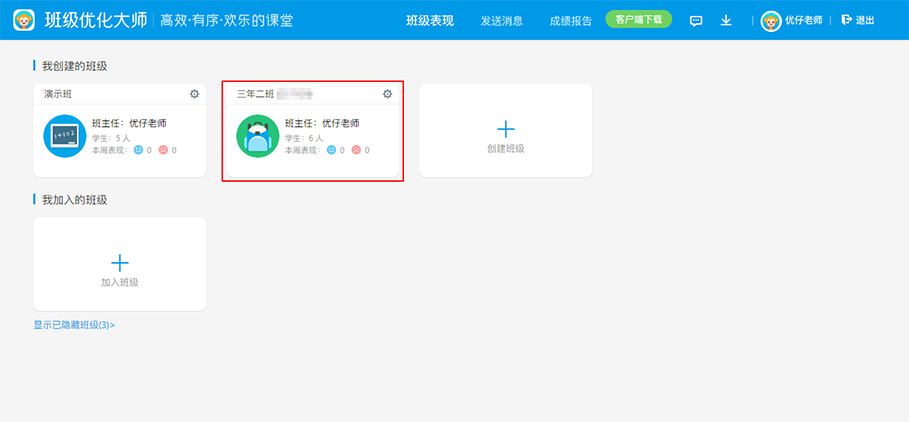Click the slogan 高效·有序·欢乐的课堂
Screen dimensions: 909x422
[x=227, y=21]
